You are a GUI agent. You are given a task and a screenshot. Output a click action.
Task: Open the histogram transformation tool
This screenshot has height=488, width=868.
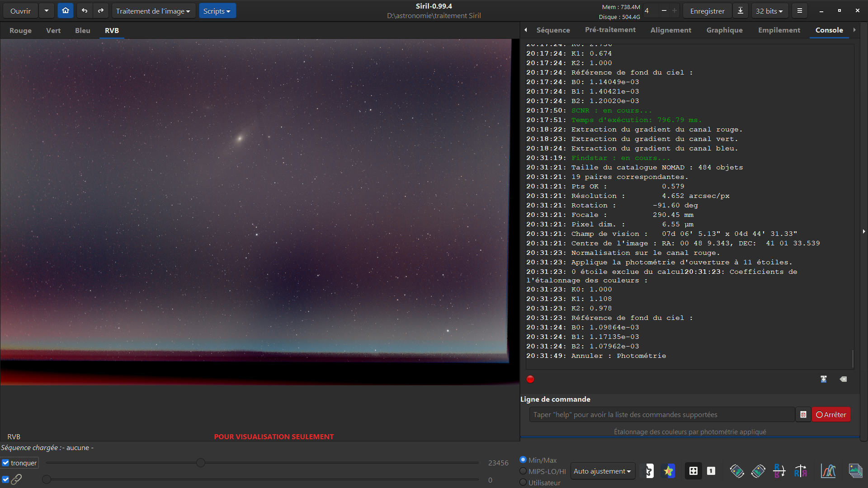[x=828, y=471]
